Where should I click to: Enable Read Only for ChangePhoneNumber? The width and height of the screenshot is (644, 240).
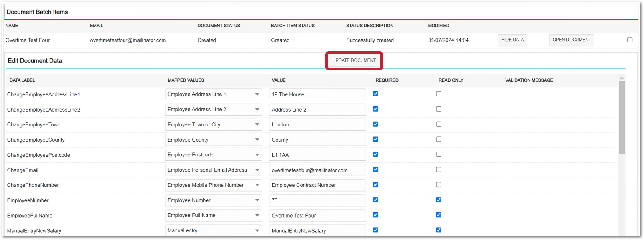(439, 185)
